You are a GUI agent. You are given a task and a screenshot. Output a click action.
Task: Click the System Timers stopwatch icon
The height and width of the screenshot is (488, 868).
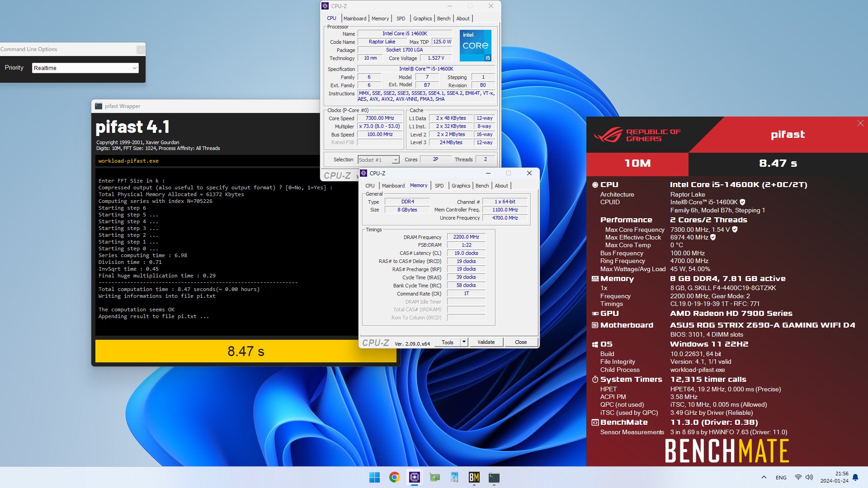(595, 380)
